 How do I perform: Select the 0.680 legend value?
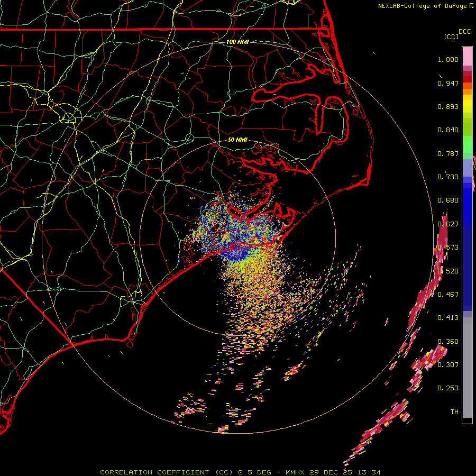pyautogui.click(x=448, y=200)
